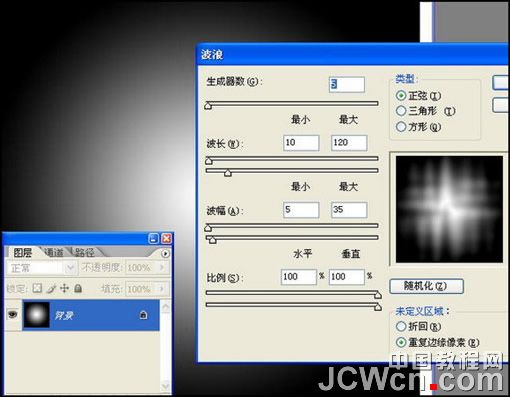Select 折回 wrap around option
The image size is (510, 397).
(x=401, y=326)
